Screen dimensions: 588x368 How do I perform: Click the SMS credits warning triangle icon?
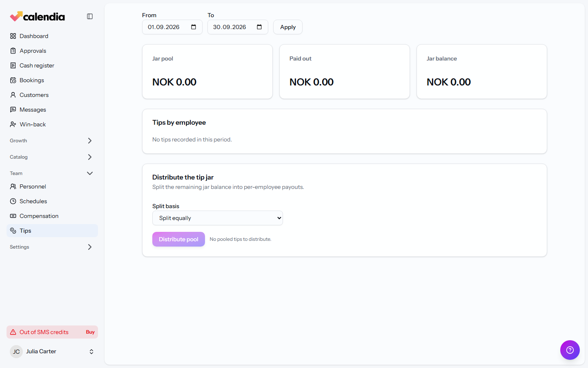click(x=13, y=332)
